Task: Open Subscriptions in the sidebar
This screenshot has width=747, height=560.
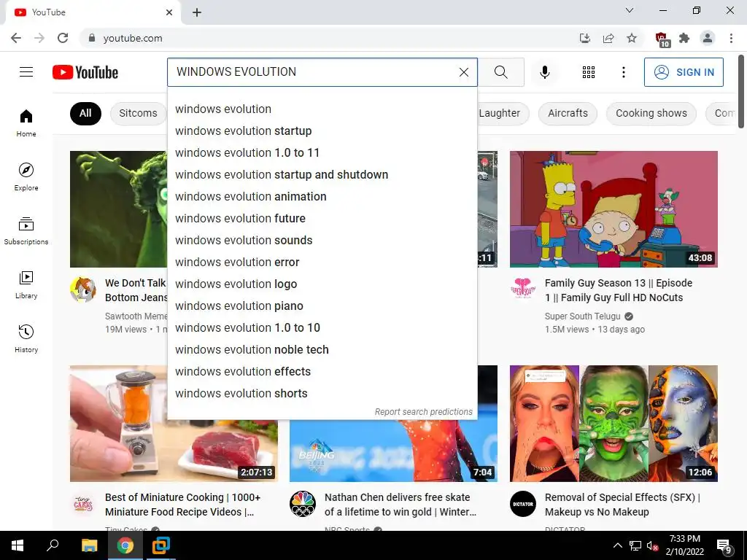Action: pos(26,231)
